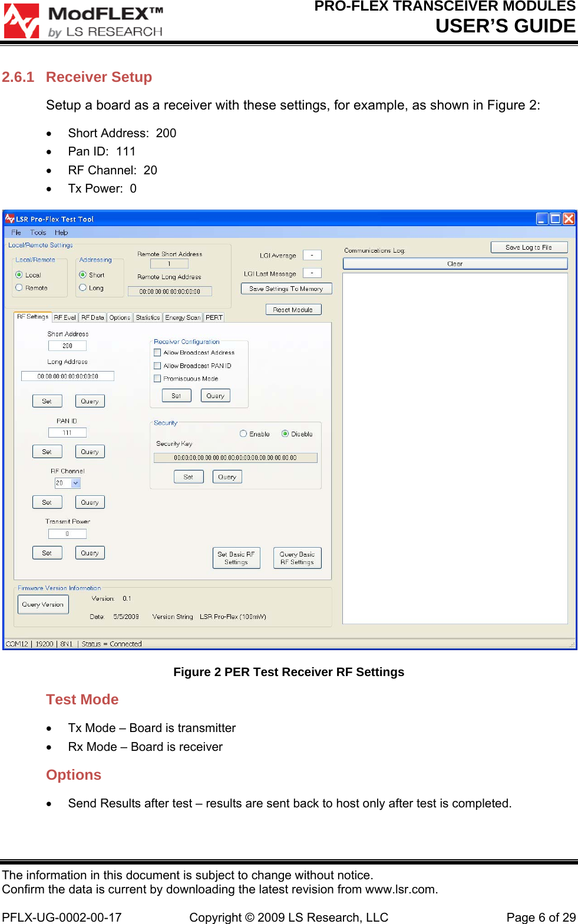Switch to the Options tab
This screenshot has height=924, width=578.
(x=120, y=317)
